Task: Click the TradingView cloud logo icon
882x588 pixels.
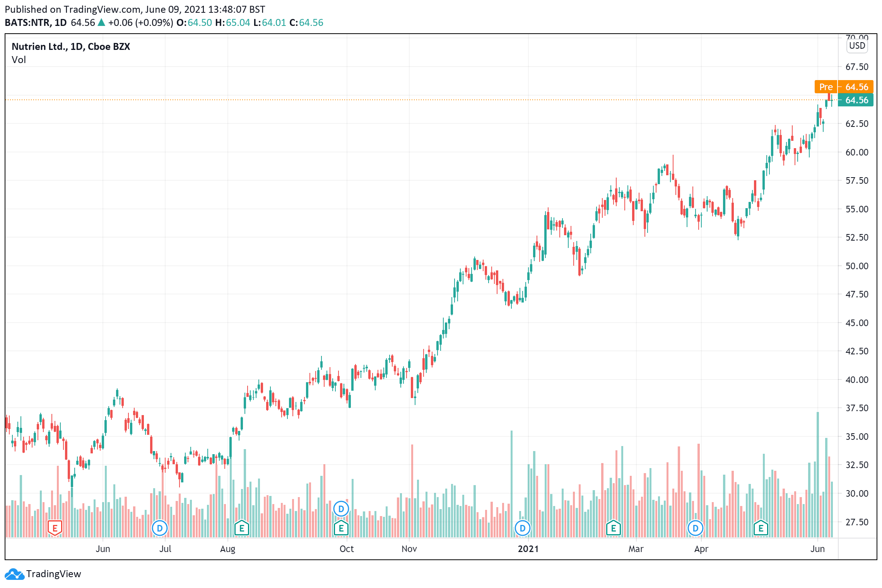Action: point(15,574)
